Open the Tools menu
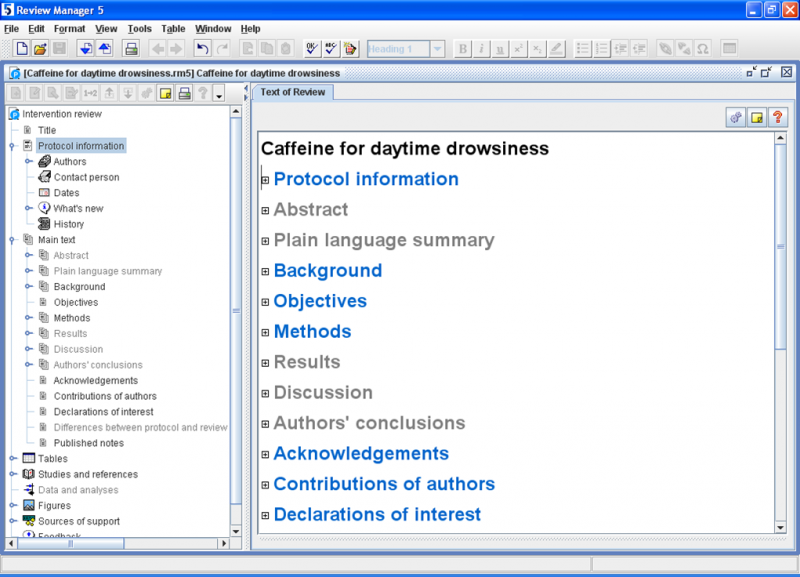 coord(140,29)
